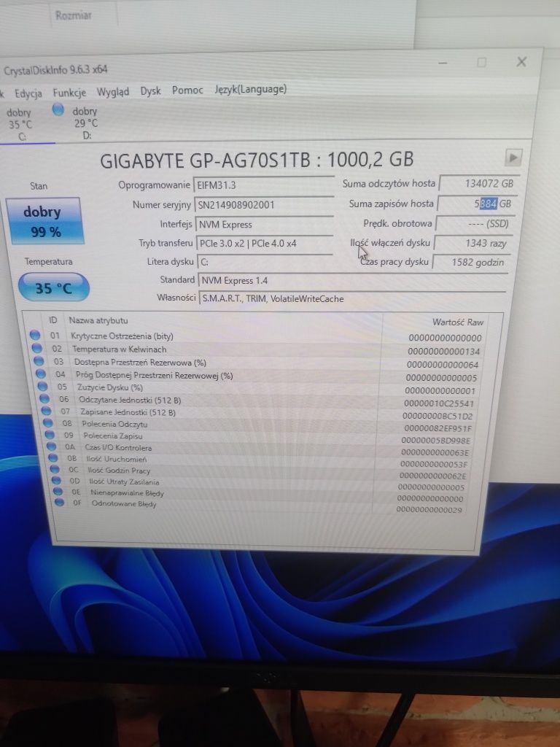Viewport: 560px width, 747px height.
Task: Minimize the CrystalDiskInfo window
Action: pos(443,63)
